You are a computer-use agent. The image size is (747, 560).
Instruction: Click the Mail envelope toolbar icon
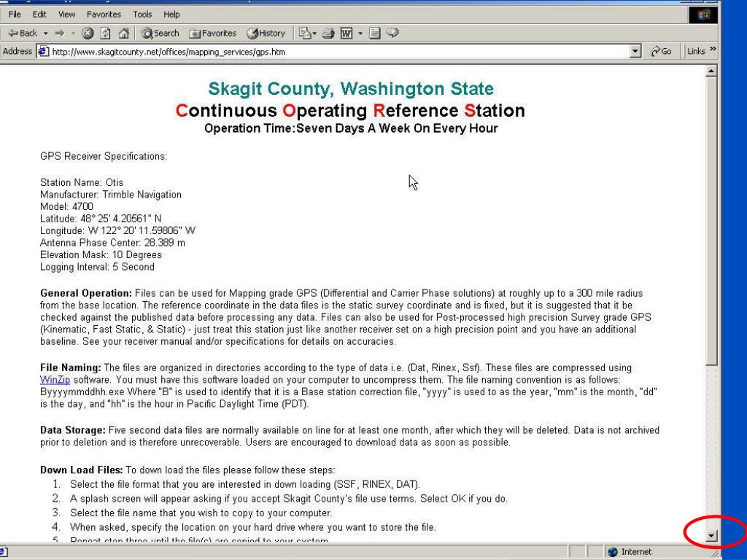pyautogui.click(x=304, y=33)
